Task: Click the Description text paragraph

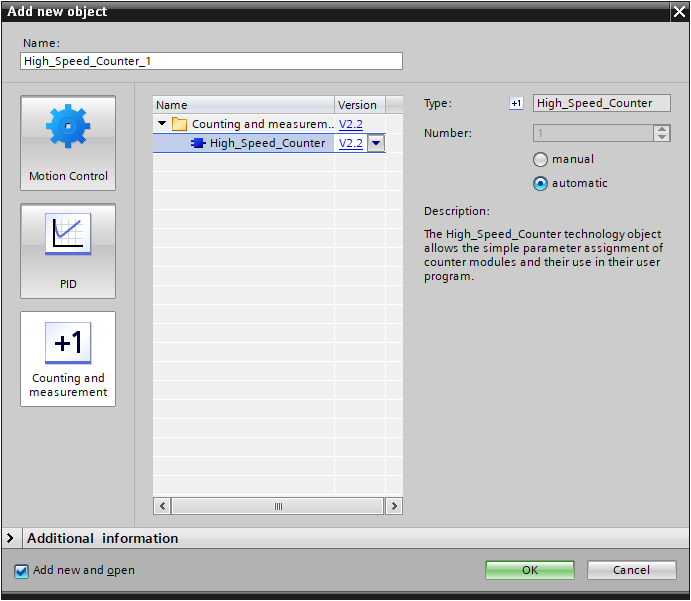Action: (543, 255)
